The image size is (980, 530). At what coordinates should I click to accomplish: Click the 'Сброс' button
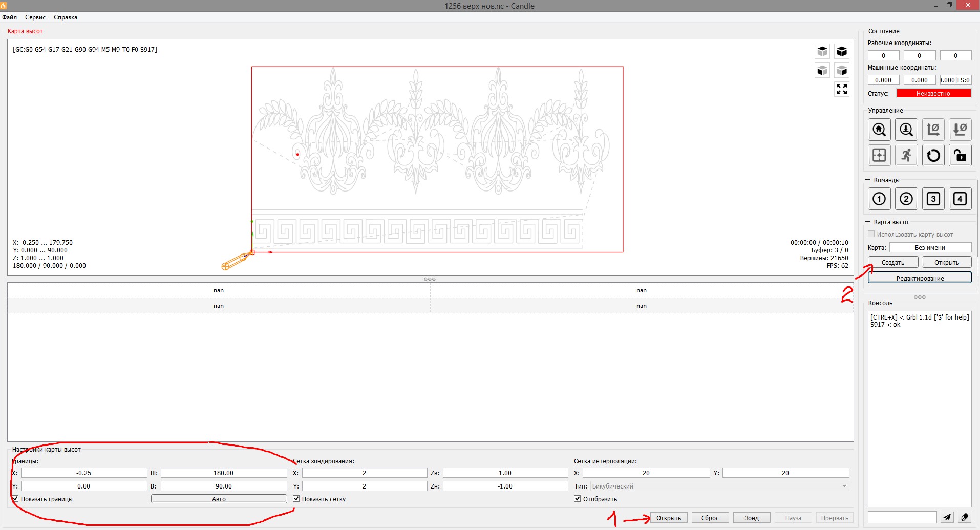pyautogui.click(x=710, y=518)
